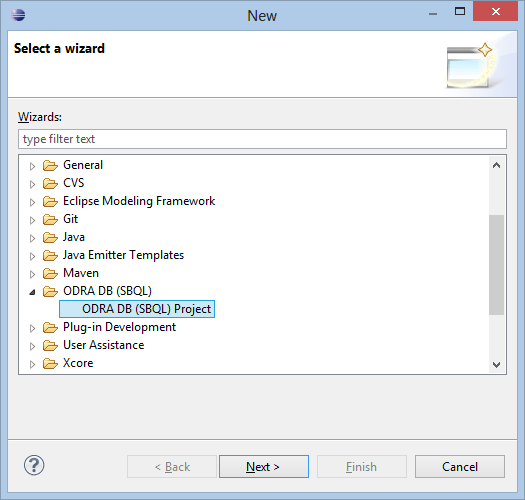Viewport: 525px width, 500px height.
Task: Select the ODRA DB (SBQL) label
Action: point(107,291)
